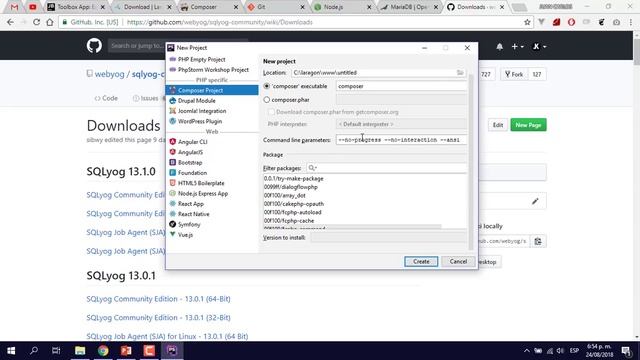Select 'composer' executable radio option
The height and width of the screenshot is (360, 640).
(x=267, y=86)
